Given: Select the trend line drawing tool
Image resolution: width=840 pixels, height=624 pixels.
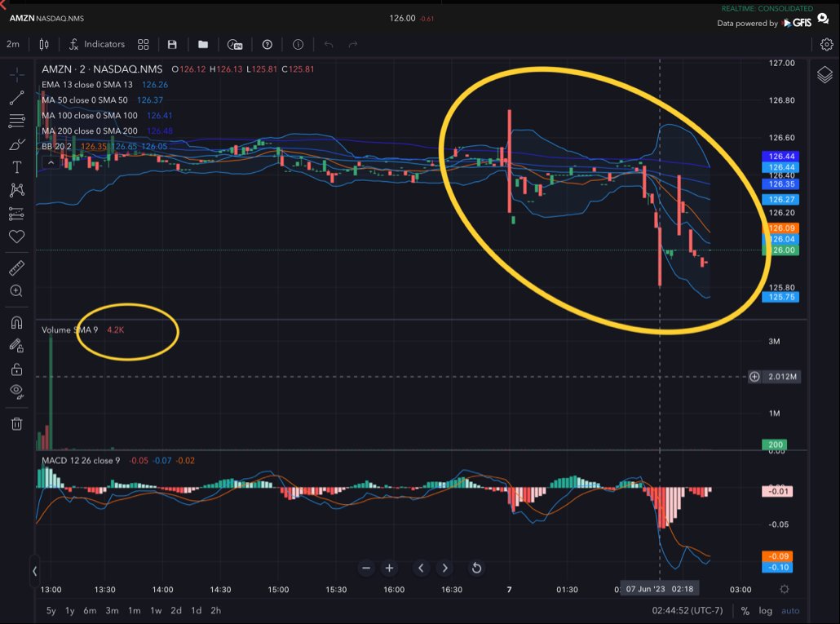Looking at the screenshot, I should pos(16,98).
